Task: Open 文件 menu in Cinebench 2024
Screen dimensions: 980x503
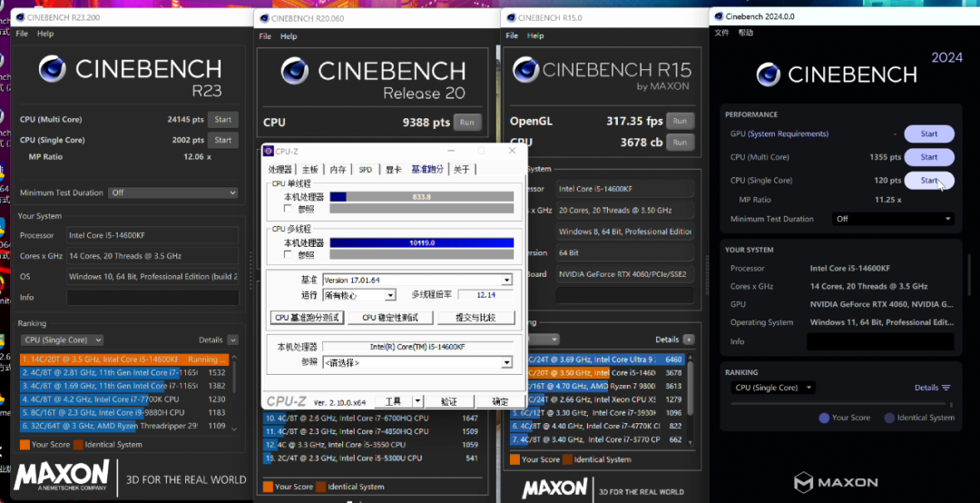Action: tap(722, 34)
